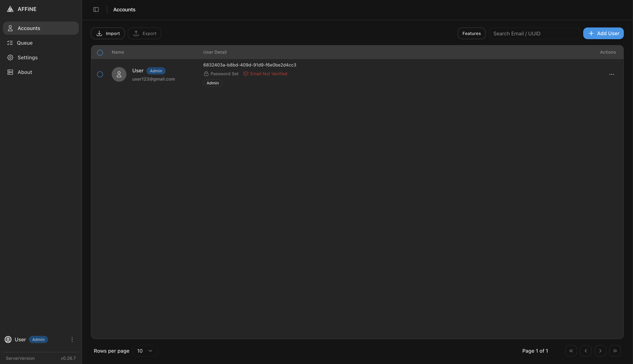Click the blue Admin badge next to User name
Viewport: 633px width, 364px height.
(x=156, y=71)
